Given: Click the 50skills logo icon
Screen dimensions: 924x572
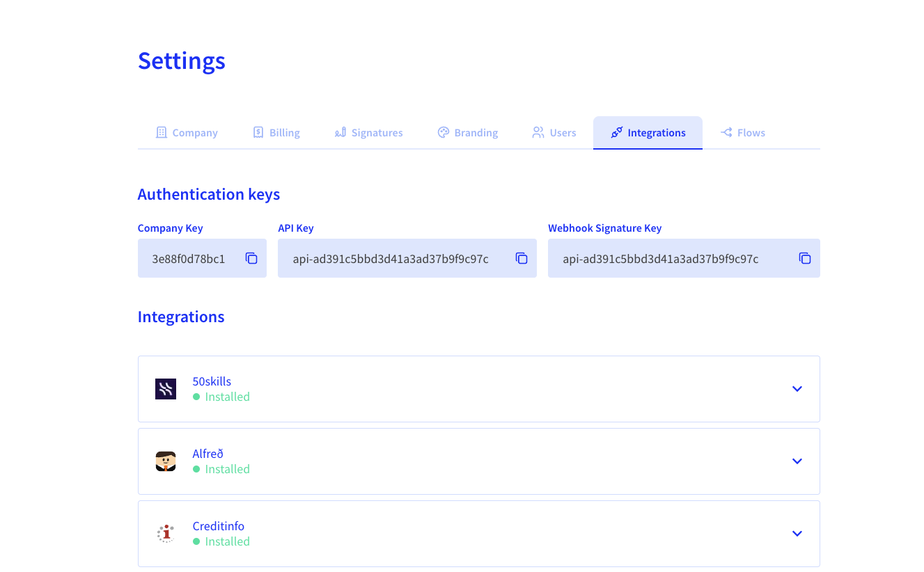Looking at the screenshot, I should 166,389.
